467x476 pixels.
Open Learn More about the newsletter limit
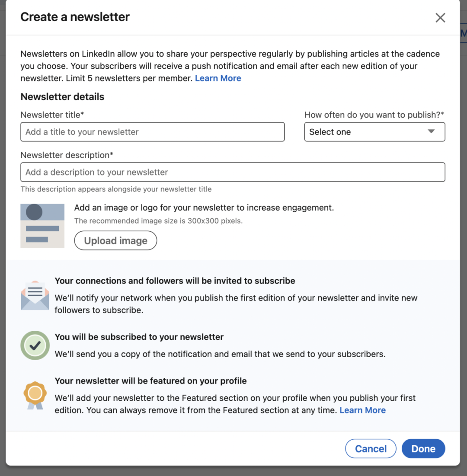coord(218,78)
